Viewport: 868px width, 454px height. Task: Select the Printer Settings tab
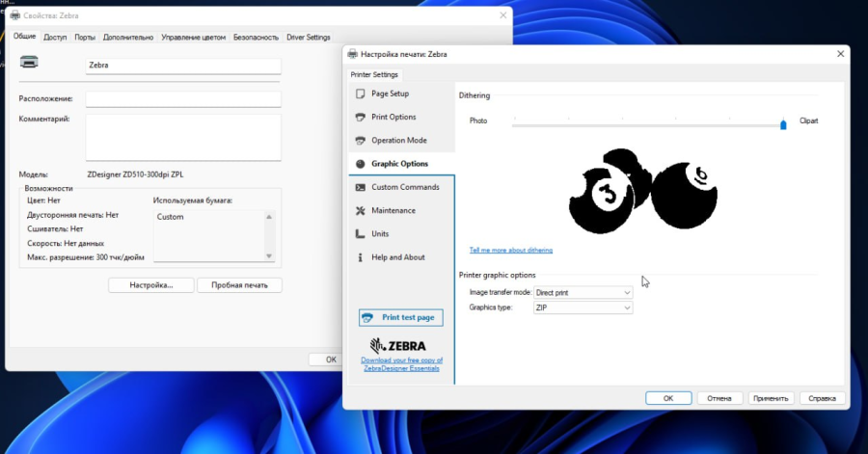point(374,74)
